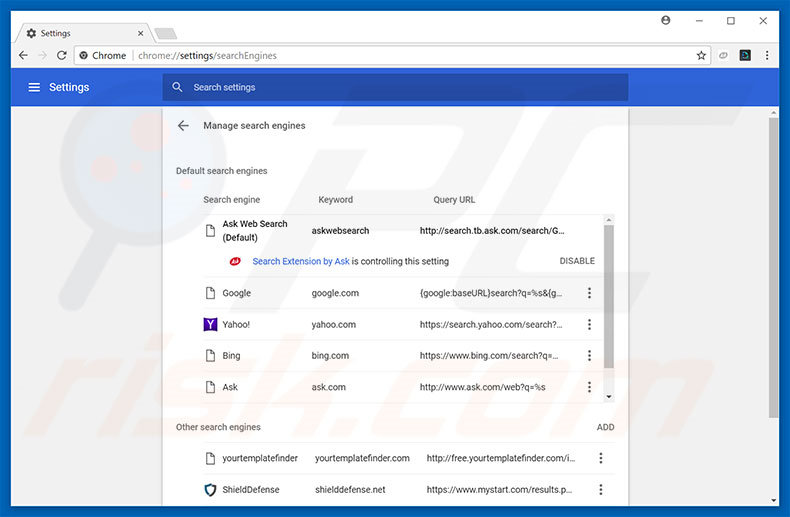
Task: Click the address bar URL
Action: pyautogui.click(x=207, y=55)
